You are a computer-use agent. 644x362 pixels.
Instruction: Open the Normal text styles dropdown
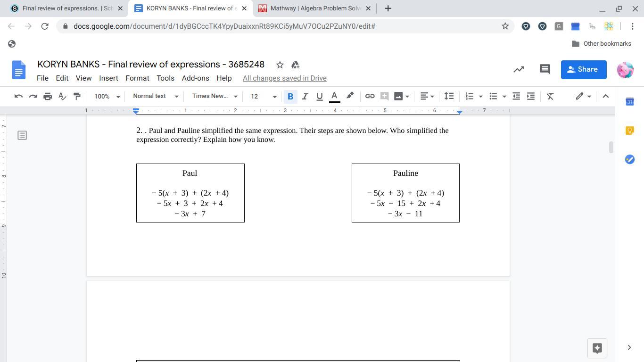[156, 96]
